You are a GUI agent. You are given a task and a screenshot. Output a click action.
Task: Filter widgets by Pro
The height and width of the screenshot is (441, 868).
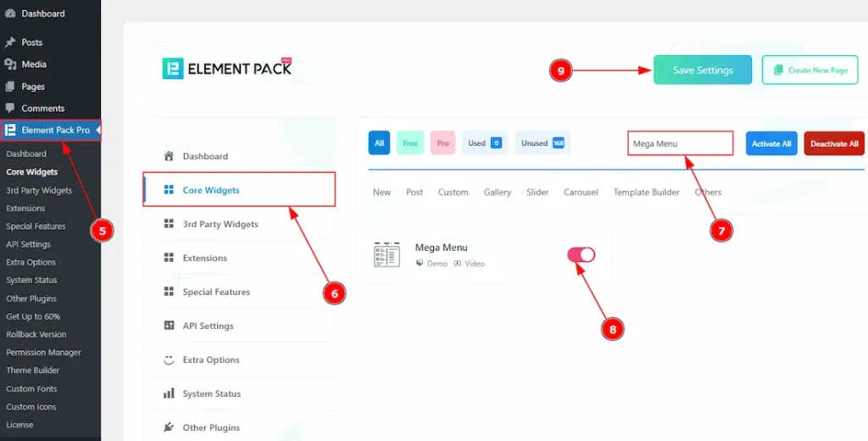tap(442, 143)
